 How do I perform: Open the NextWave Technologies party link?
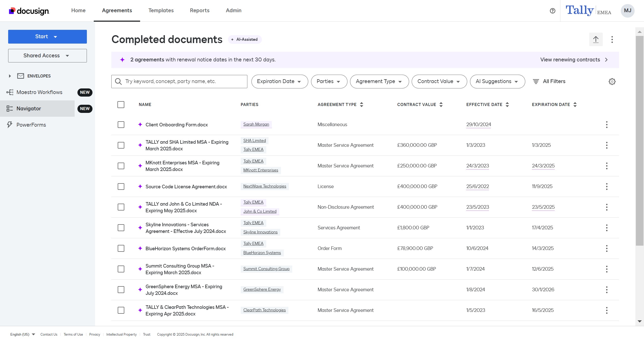(264, 186)
